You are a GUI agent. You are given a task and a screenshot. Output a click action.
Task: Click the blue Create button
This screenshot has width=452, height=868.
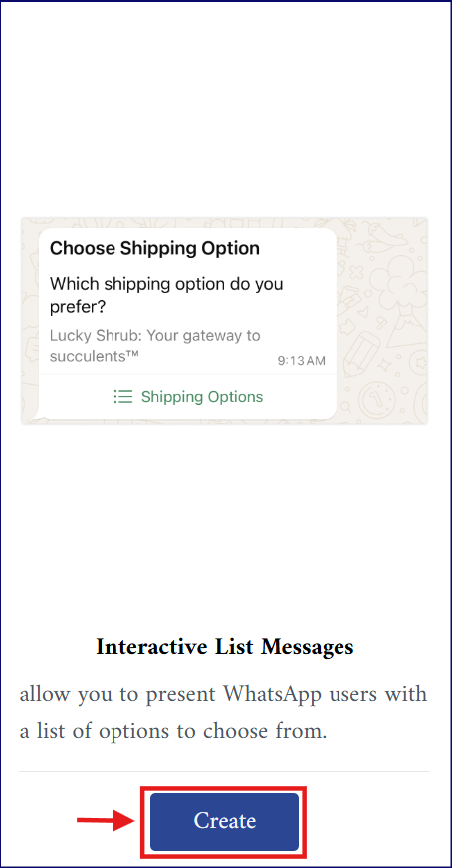tap(224, 822)
